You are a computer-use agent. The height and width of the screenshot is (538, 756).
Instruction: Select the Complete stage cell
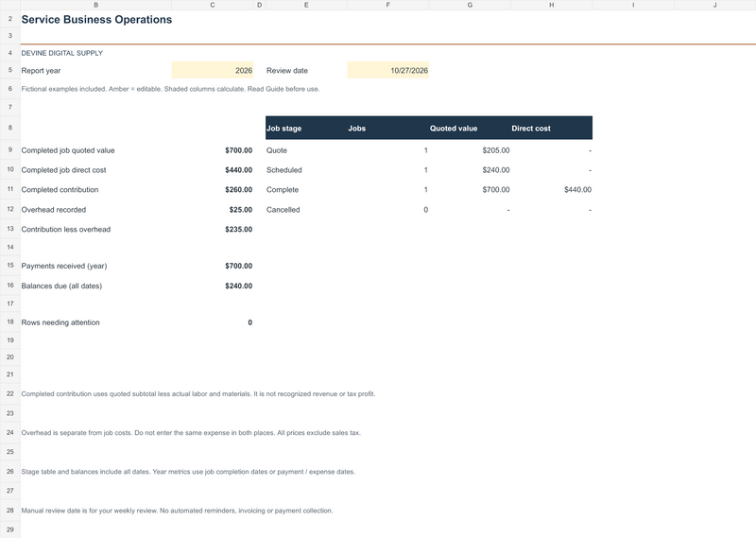[x=306, y=190]
